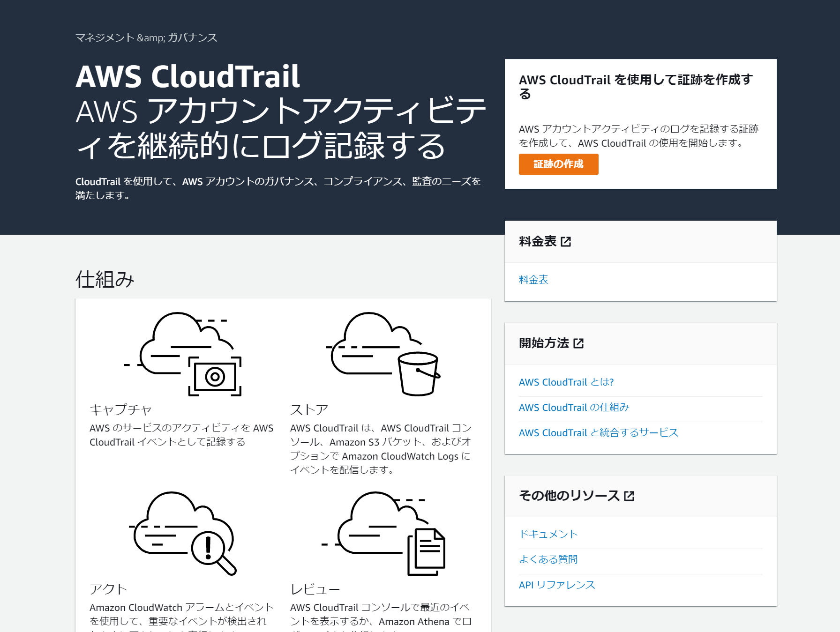Click AWS CloudTrail を使用して証跡を作成する heading
This screenshot has height=632, width=840.
(636, 87)
